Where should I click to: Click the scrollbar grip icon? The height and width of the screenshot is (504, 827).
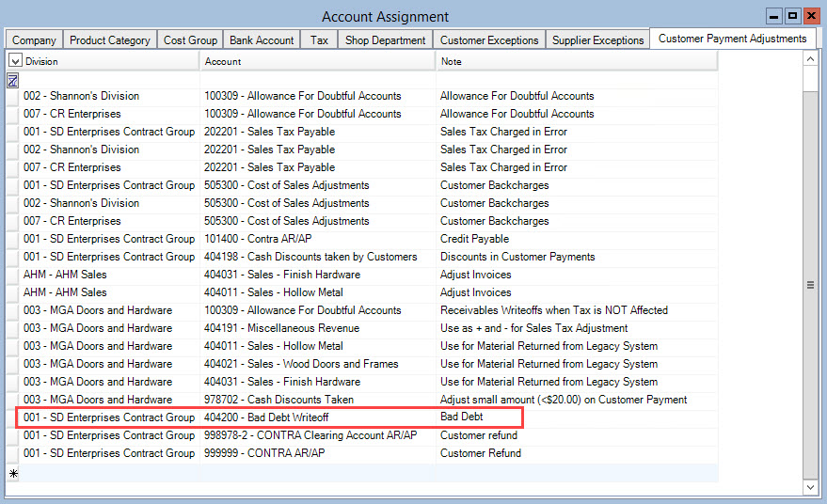(811, 285)
